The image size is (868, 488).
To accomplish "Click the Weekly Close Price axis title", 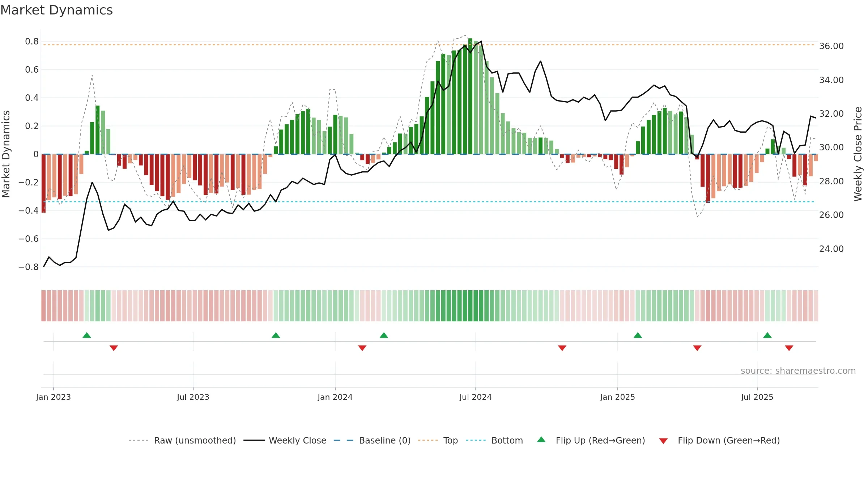I will point(858,154).
